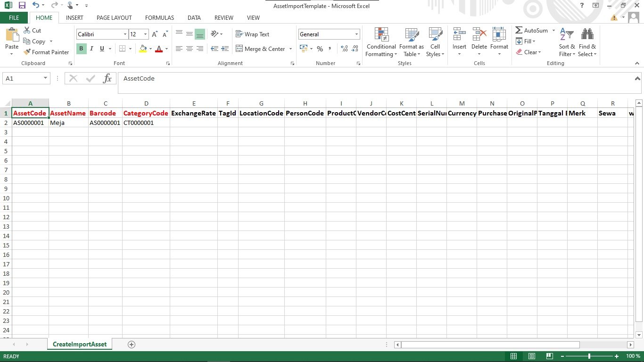Select cell D2 containing CT0000001
644x362 pixels.
click(146, 123)
